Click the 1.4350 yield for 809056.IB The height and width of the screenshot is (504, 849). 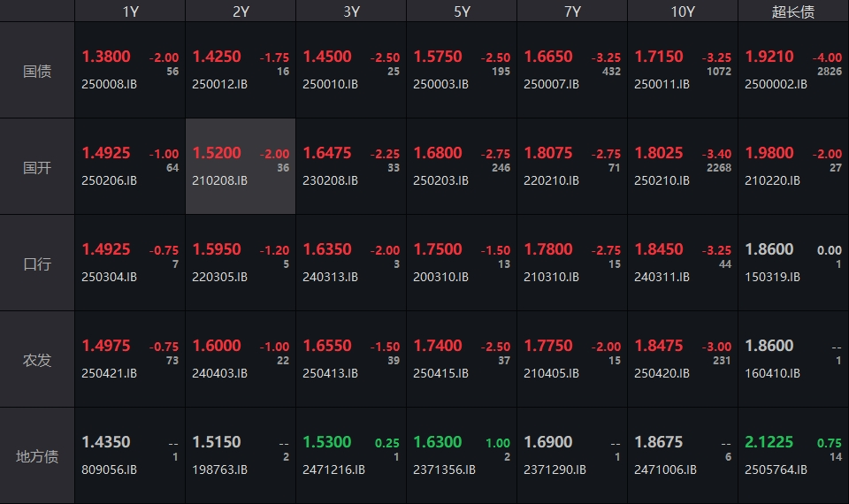106,442
